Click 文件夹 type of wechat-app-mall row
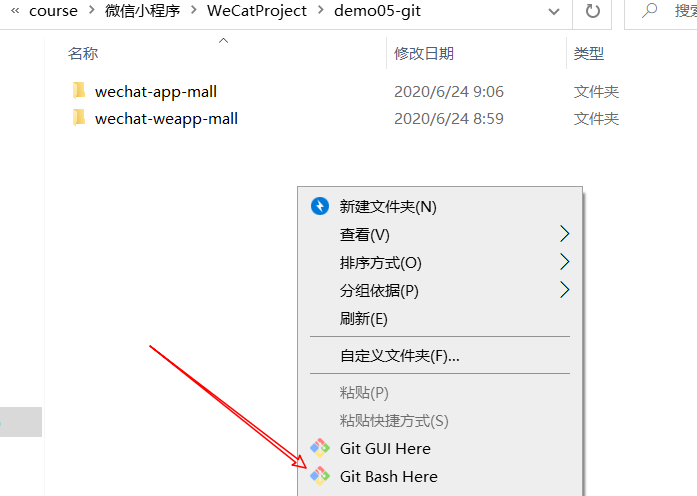The width and height of the screenshot is (697, 496). [x=596, y=92]
